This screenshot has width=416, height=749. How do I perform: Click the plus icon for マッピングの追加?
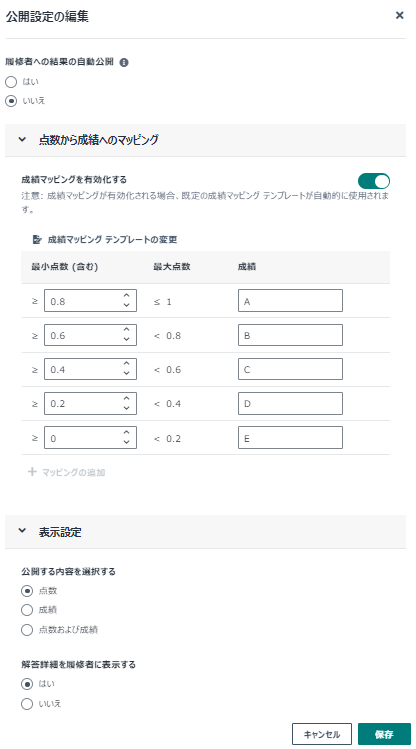point(32,472)
